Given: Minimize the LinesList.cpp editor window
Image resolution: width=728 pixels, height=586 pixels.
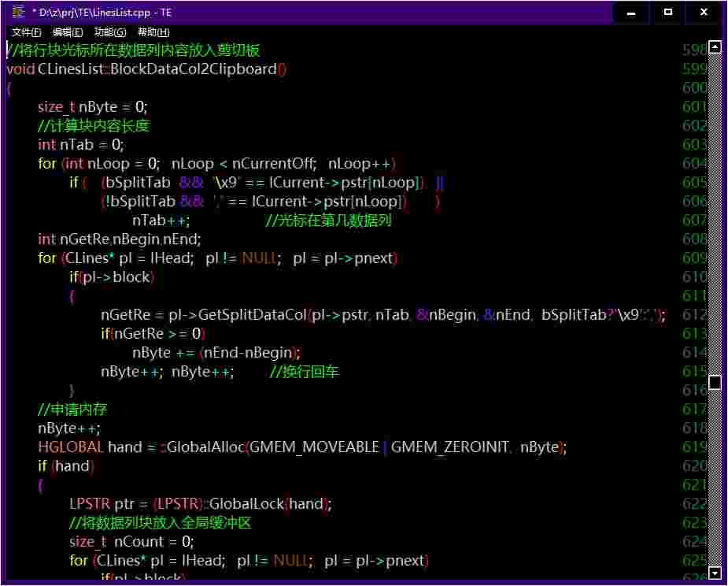Looking at the screenshot, I should click(x=630, y=12).
